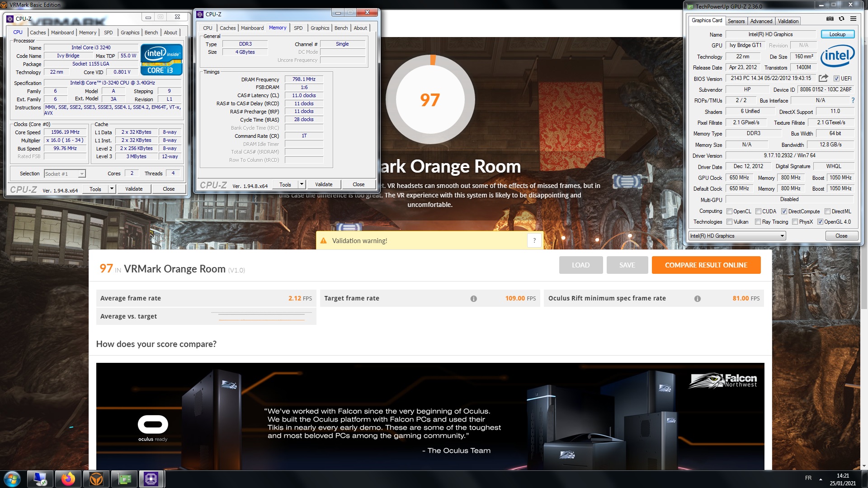868x488 pixels.
Task: Switch to Advanced tab in GPU-Z
Action: [x=761, y=21]
